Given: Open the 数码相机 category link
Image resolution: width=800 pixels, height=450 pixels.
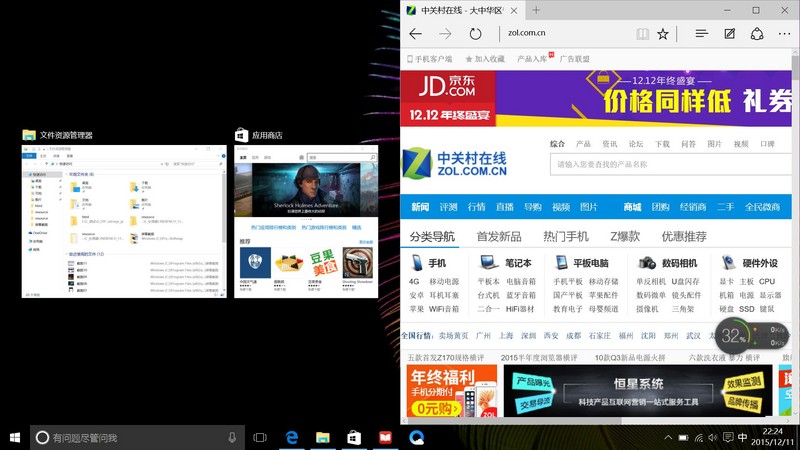Looking at the screenshot, I should click(x=680, y=263).
